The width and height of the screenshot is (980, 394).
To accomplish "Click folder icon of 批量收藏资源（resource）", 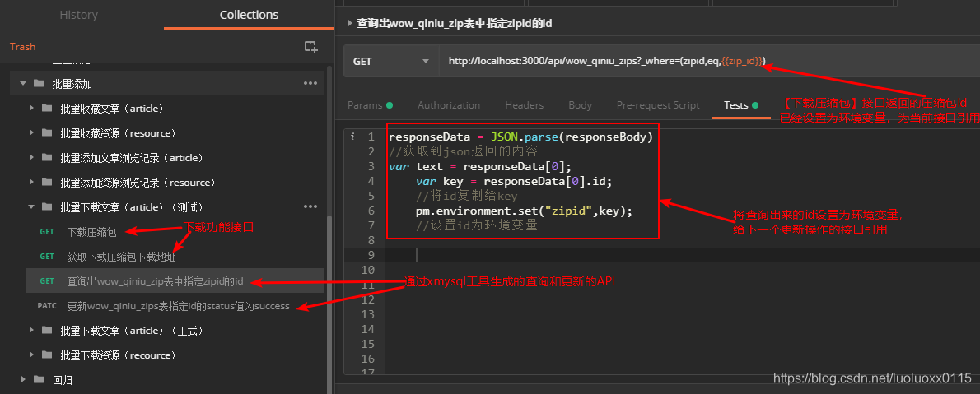I will pyautogui.click(x=47, y=133).
